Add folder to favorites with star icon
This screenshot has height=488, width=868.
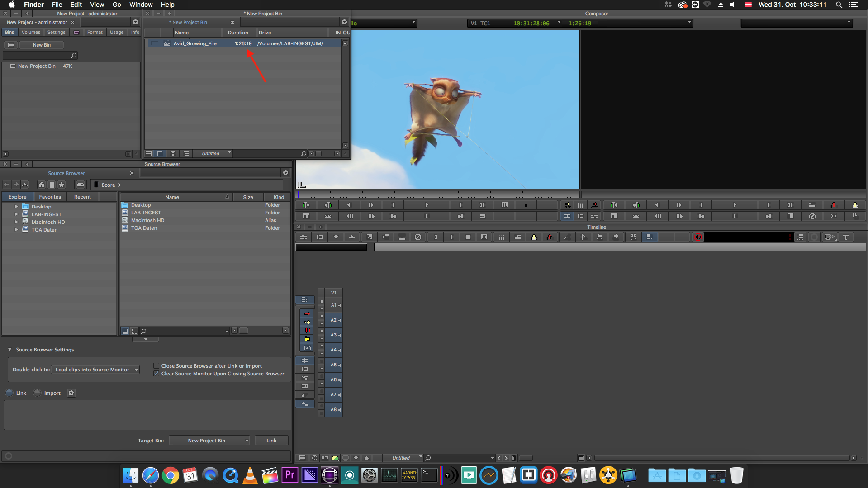(x=62, y=185)
